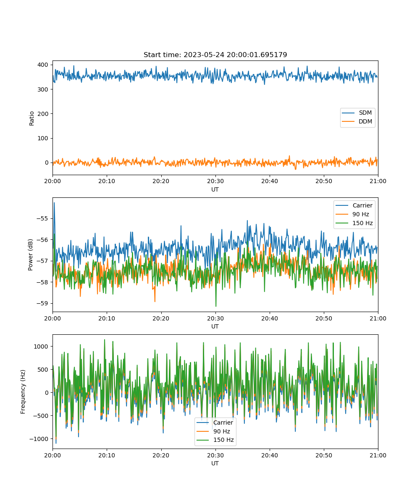Screen dimensions: 420x504
Task: Click the UT x-axis label under the frequency plot
Action: pos(215,463)
